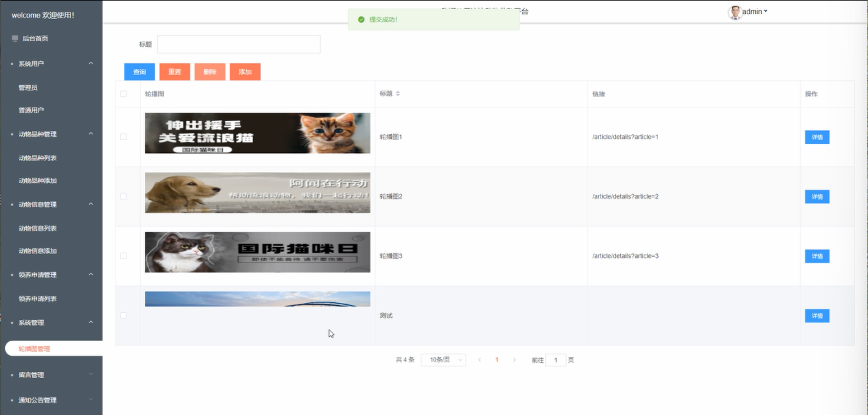This screenshot has width=868, height=415.
Task: Check the row checkbox for 轮播图1
Action: (x=123, y=137)
